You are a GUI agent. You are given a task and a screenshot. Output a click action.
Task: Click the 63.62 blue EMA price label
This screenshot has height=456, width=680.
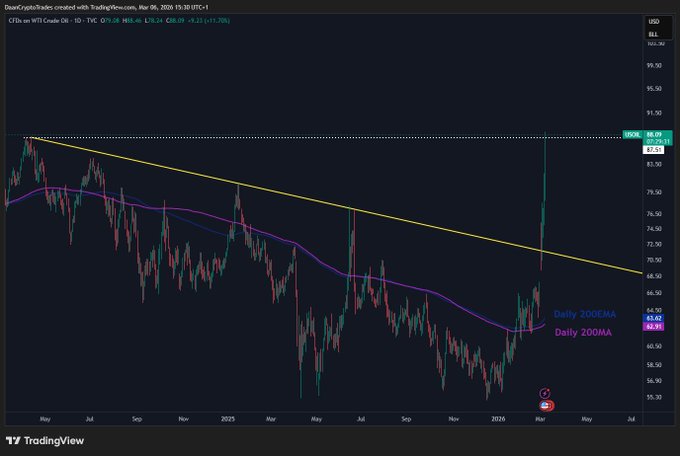tap(655, 318)
